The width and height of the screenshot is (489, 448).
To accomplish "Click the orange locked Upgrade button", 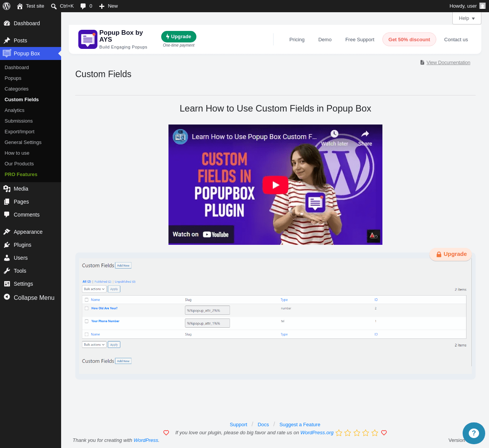I will 451,254.
